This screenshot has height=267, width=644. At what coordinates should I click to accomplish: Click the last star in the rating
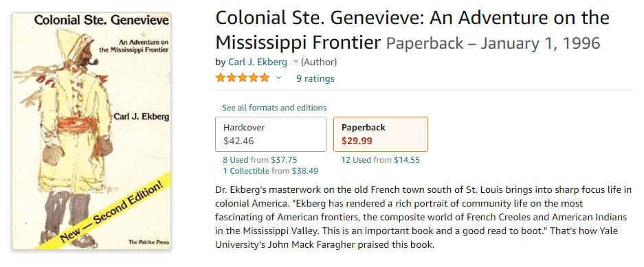point(265,78)
